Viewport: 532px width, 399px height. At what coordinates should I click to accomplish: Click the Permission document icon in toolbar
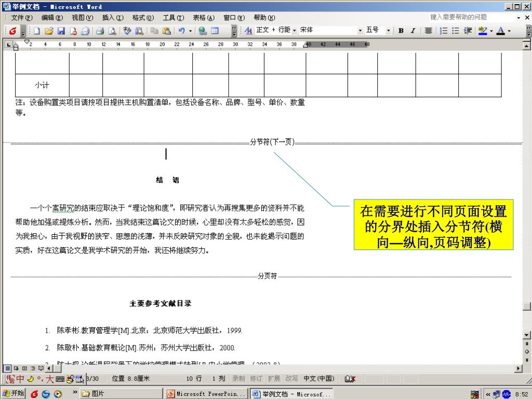coord(73,31)
